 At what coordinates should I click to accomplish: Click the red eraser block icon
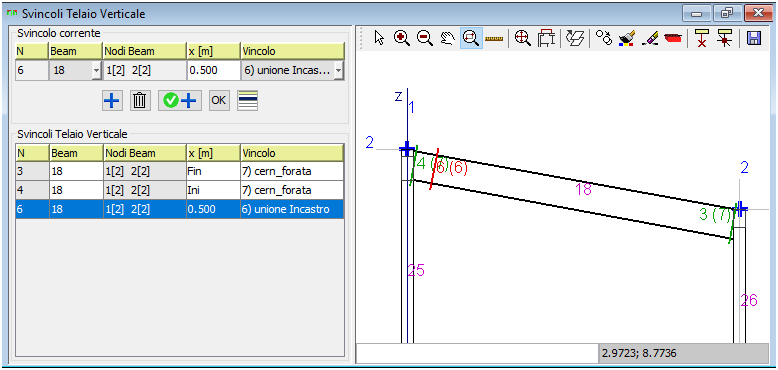click(673, 38)
